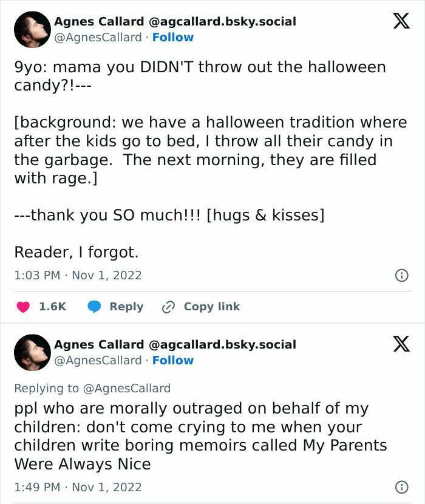This screenshot has width=425, height=504.
Task: Open reply tweet's profile avatar
Action: coord(32,352)
